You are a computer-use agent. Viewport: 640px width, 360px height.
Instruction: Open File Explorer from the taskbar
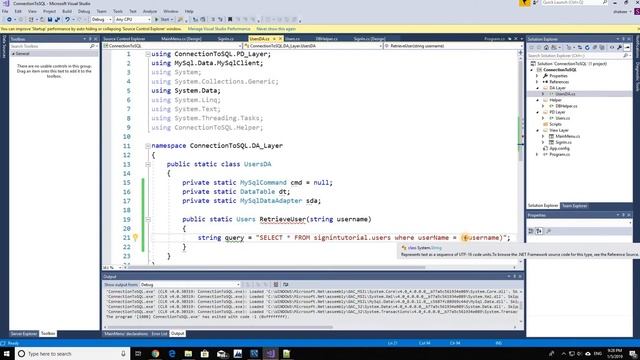tap(188, 353)
